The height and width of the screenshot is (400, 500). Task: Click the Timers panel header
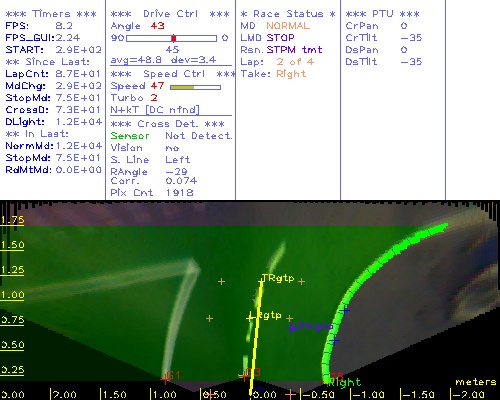[x=51, y=14]
